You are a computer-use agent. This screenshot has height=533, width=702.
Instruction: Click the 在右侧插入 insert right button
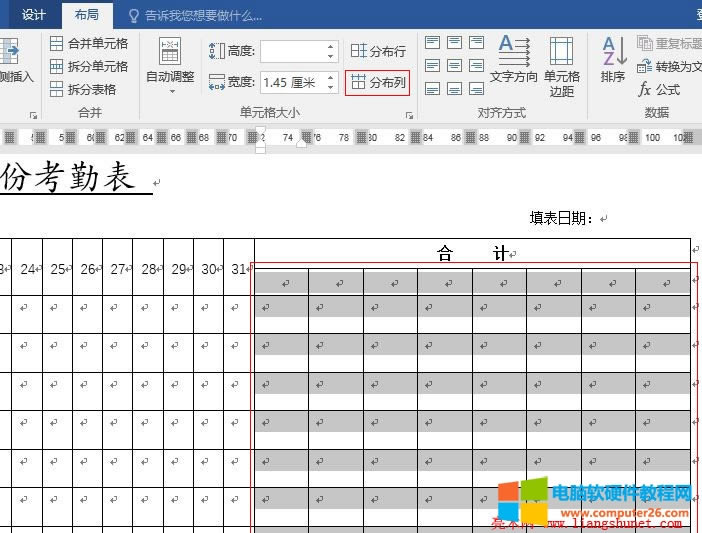[16, 60]
